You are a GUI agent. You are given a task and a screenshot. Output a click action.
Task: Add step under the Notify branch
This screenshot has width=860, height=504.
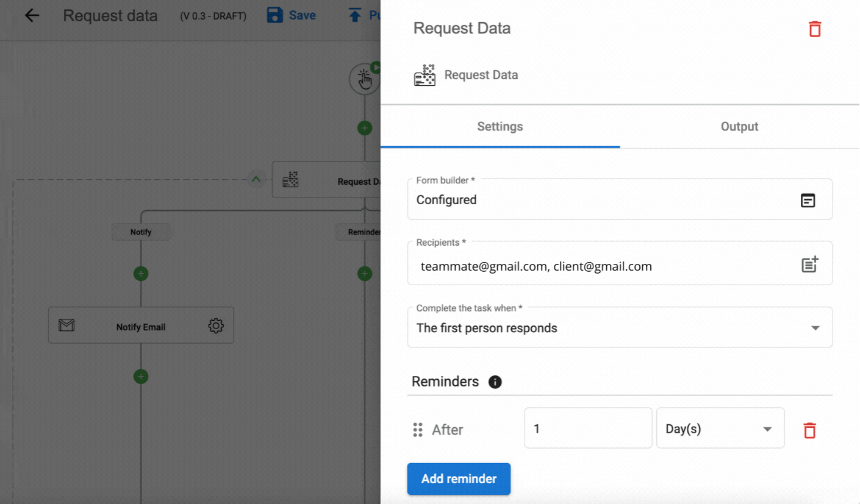[141, 274]
